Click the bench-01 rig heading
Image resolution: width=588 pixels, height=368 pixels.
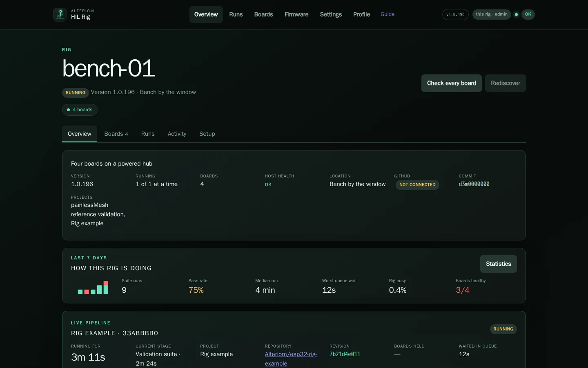(x=109, y=68)
